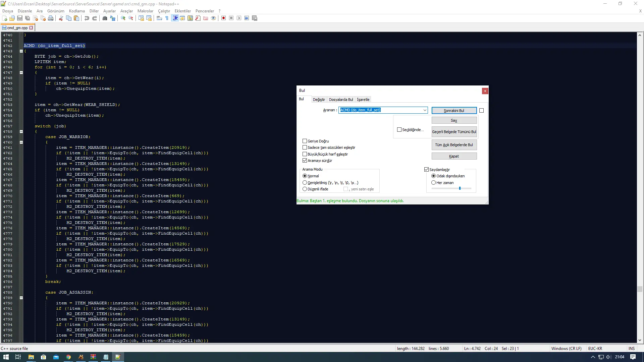This screenshot has height=362, width=644.
Task: Click the Say button
Action: [454, 120]
